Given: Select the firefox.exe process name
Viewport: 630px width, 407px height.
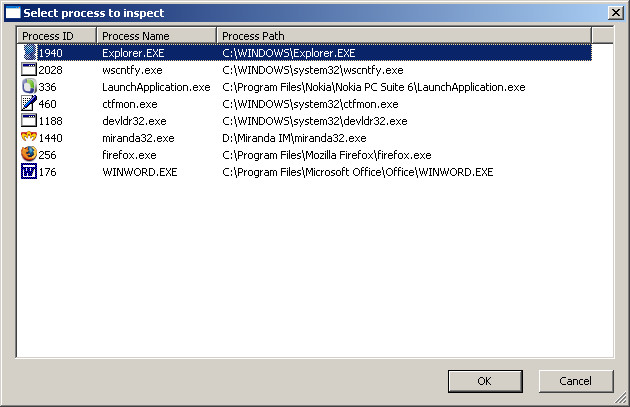Looking at the screenshot, I should click(129, 155).
